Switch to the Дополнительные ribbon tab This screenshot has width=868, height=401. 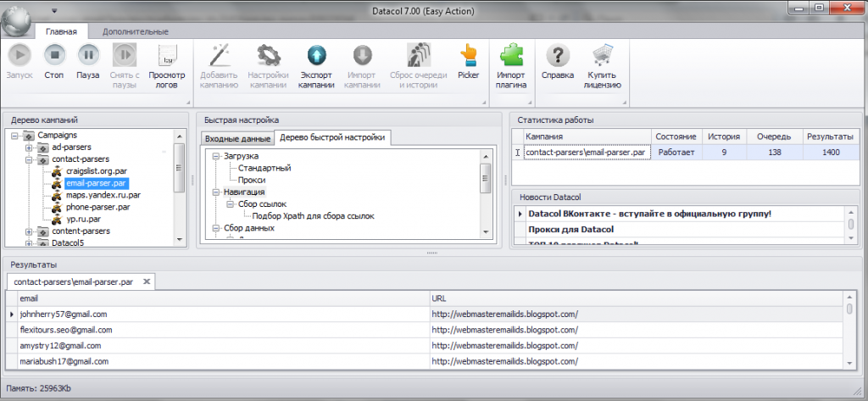(x=136, y=31)
